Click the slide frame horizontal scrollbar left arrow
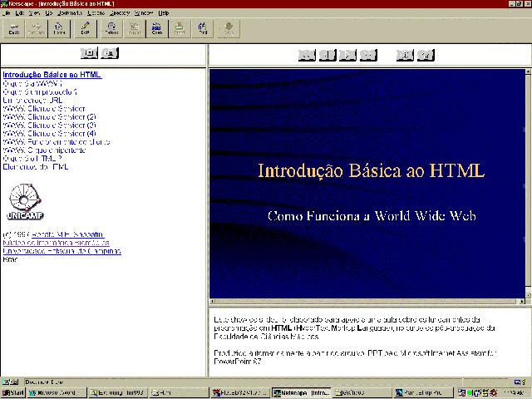This screenshot has height=399, width=532. click(213, 301)
